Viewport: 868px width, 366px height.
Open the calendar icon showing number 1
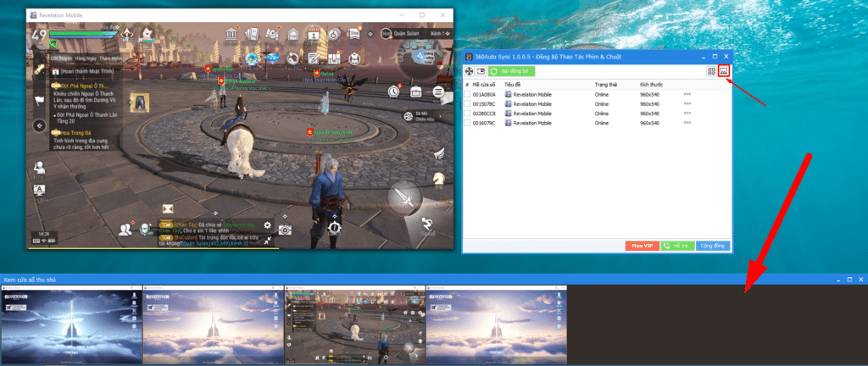[314, 34]
